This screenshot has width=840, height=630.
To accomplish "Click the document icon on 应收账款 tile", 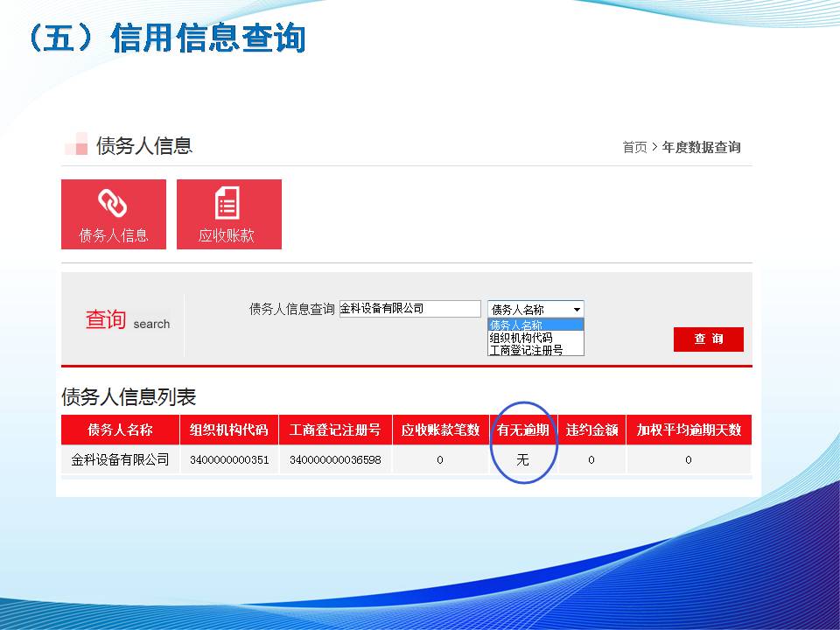I will [x=227, y=203].
